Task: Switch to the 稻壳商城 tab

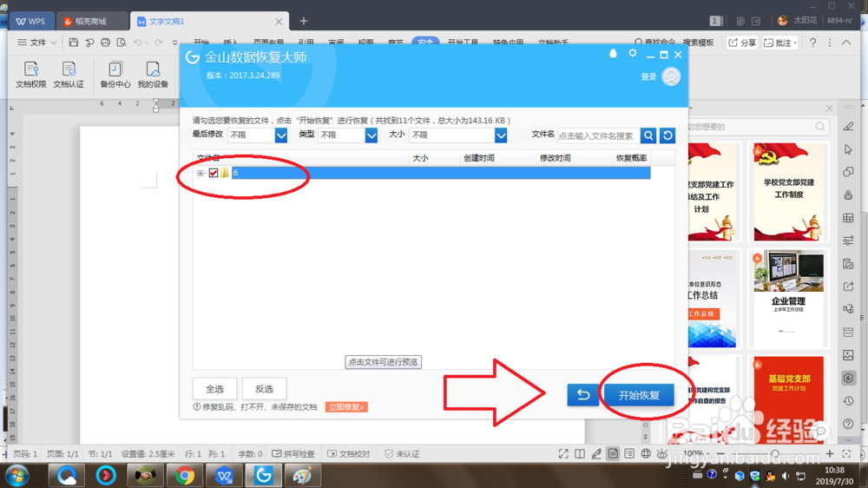Action: tap(91, 21)
